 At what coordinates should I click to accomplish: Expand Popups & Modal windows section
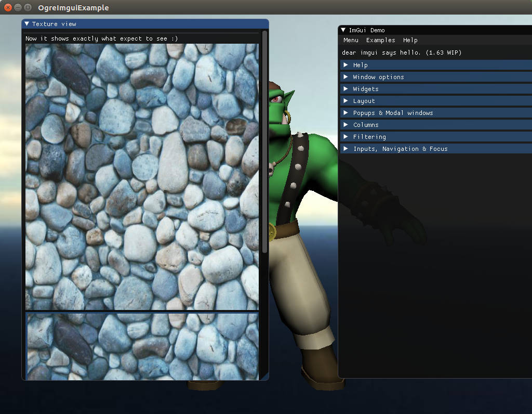(x=436, y=113)
